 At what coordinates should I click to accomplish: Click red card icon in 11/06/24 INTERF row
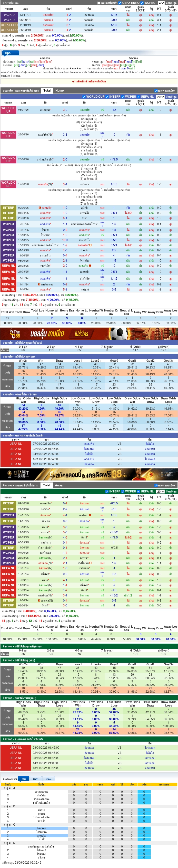(39, 600)
